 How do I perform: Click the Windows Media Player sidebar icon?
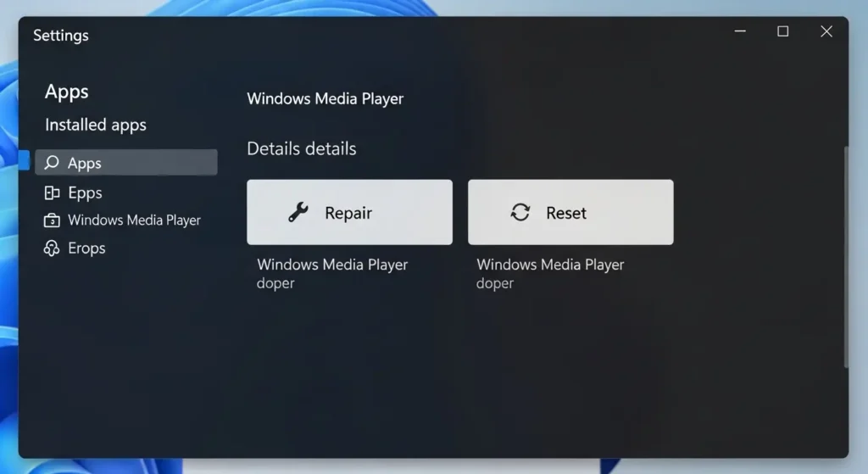pos(52,220)
